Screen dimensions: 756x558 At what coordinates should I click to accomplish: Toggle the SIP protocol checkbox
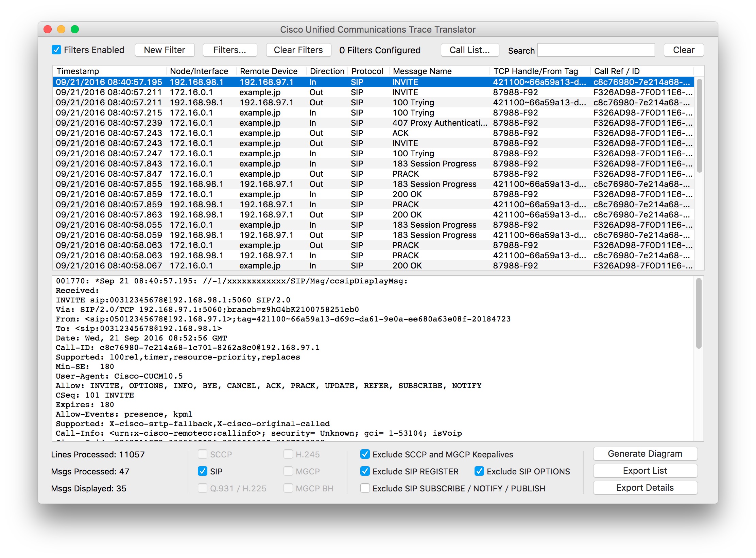(203, 471)
